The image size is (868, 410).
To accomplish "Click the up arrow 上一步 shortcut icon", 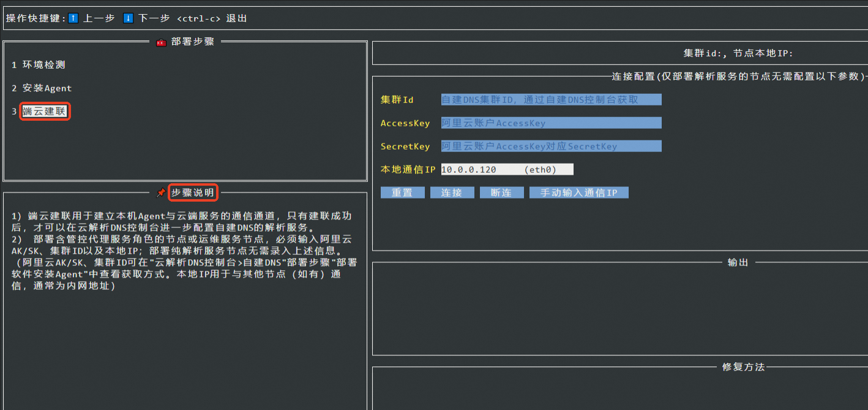I will click(73, 18).
